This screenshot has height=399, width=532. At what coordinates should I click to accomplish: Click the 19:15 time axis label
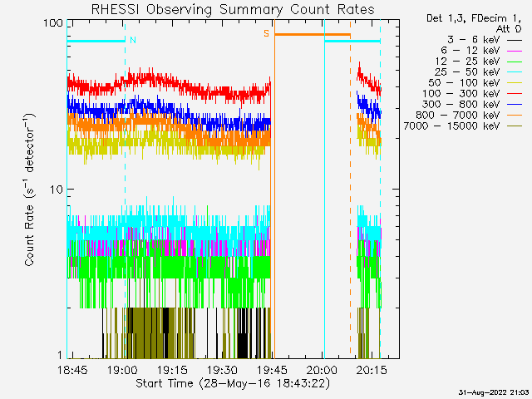[172, 370]
